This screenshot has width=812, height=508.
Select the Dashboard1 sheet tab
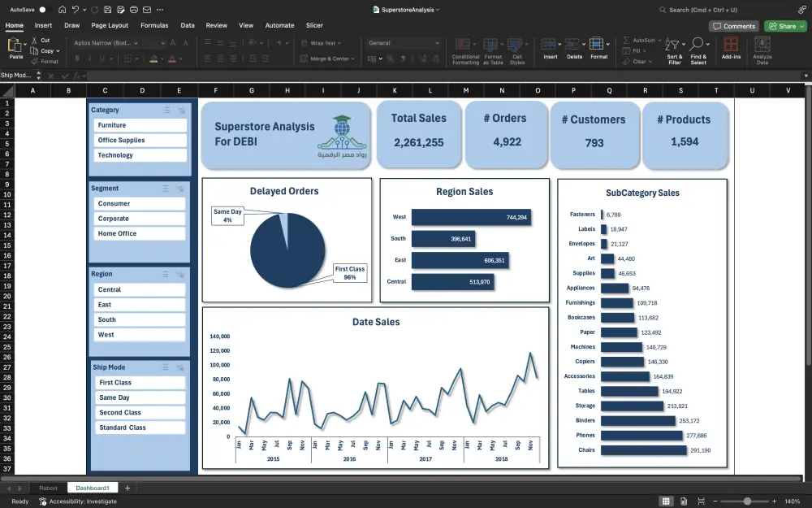pyautogui.click(x=93, y=488)
